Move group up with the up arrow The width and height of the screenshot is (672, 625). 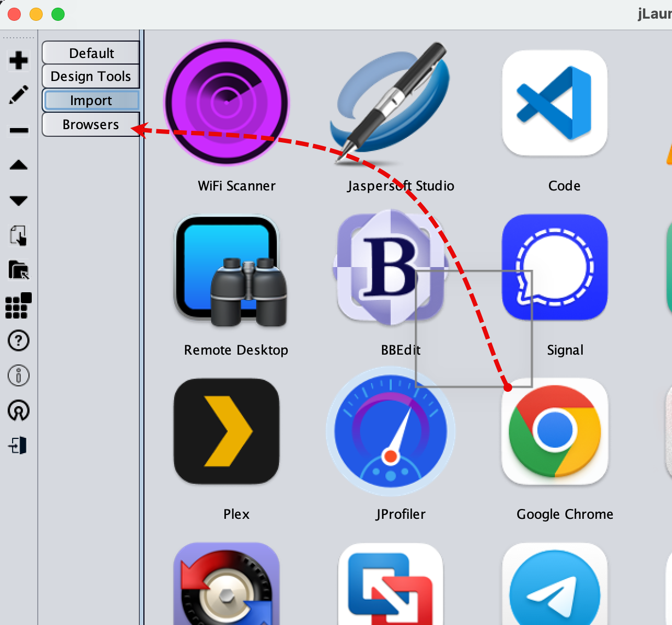[x=19, y=165]
